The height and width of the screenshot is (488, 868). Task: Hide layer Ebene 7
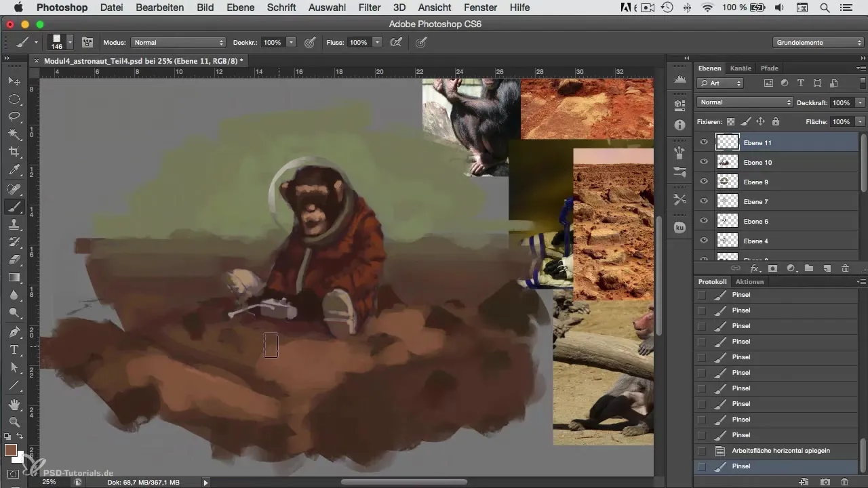click(x=704, y=201)
